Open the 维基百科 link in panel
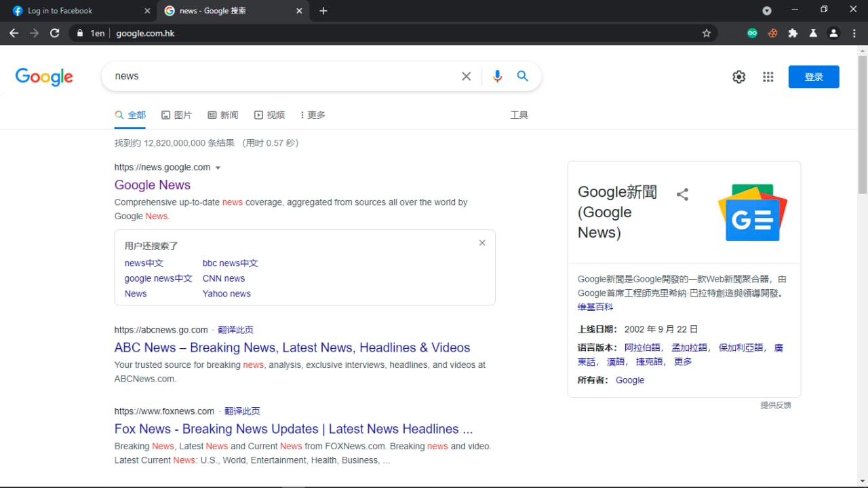Screen dimensions: 868x488 pos(595,307)
